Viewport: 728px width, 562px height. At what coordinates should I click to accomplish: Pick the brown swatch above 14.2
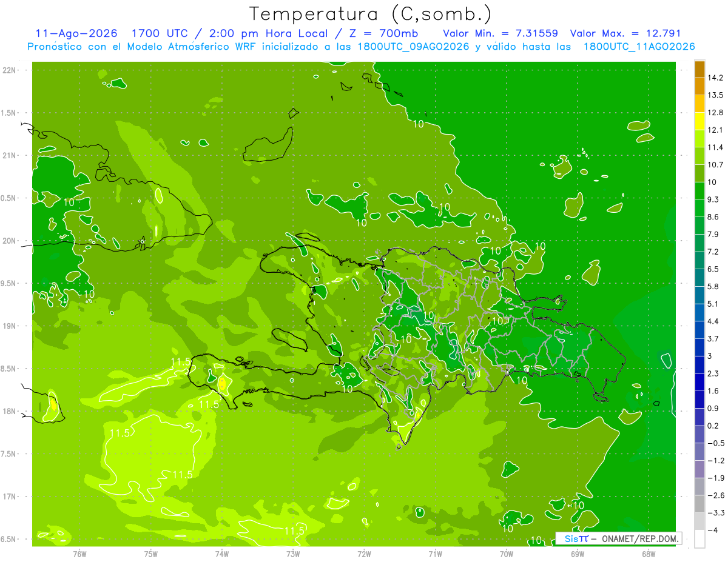[x=699, y=69]
